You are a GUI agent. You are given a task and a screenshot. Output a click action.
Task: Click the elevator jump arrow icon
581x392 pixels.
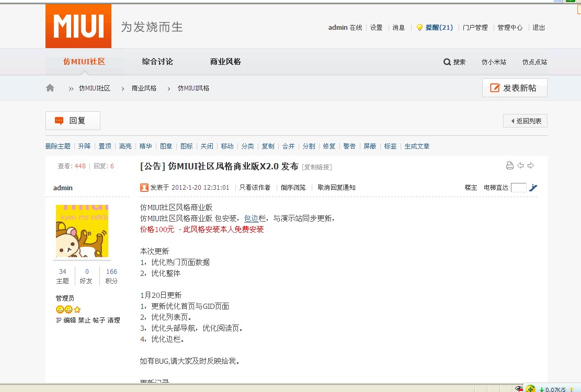point(533,188)
